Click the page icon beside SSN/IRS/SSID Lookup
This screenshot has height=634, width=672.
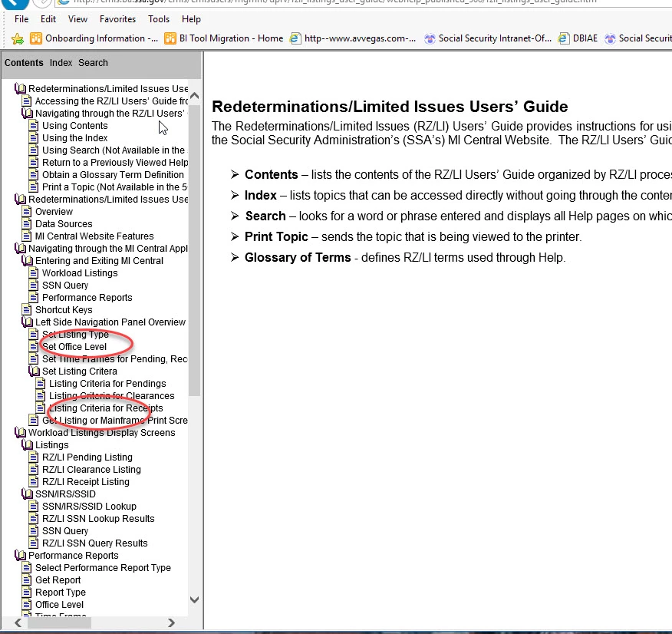pos(34,507)
